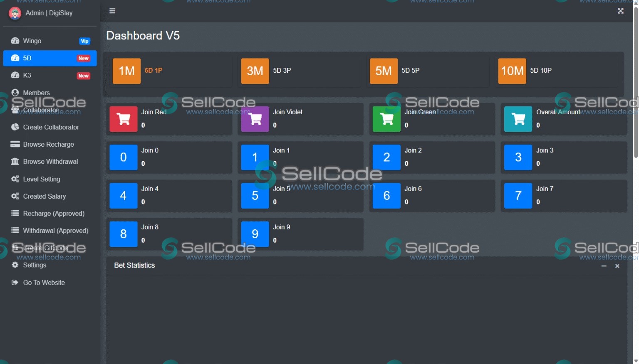Click the blue number 4 tile

[x=124, y=196]
